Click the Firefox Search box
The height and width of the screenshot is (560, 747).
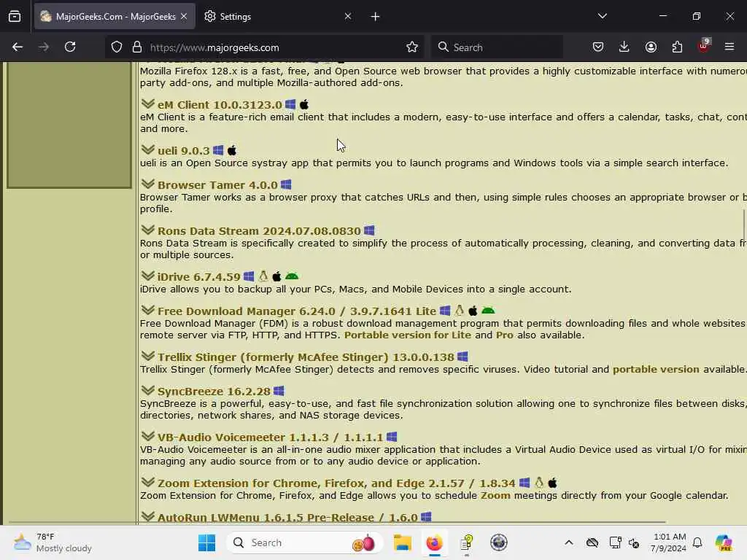point(498,47)
